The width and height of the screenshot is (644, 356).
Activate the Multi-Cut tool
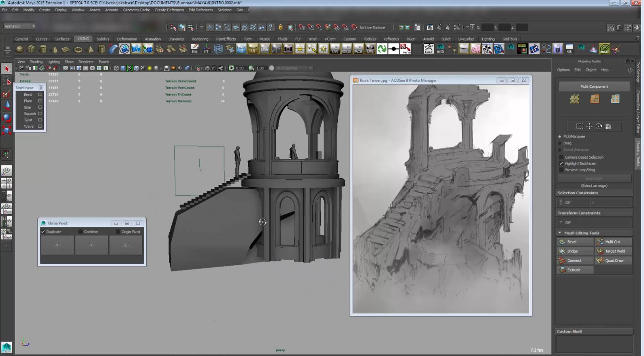tap(613, 242)
